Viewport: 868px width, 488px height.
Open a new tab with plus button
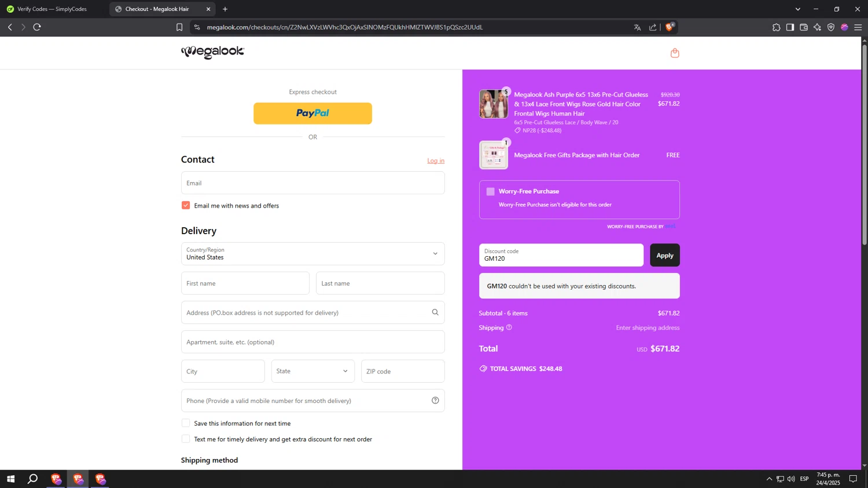225,9
